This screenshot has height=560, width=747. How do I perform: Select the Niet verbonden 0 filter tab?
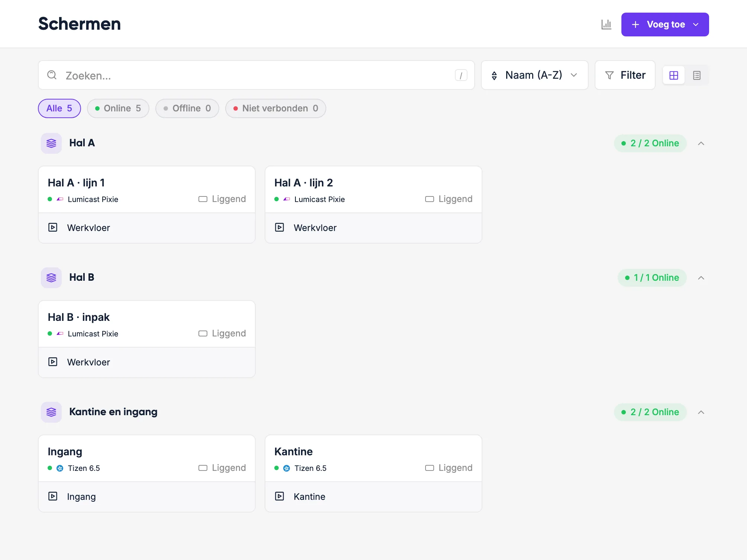coord(276,108)
